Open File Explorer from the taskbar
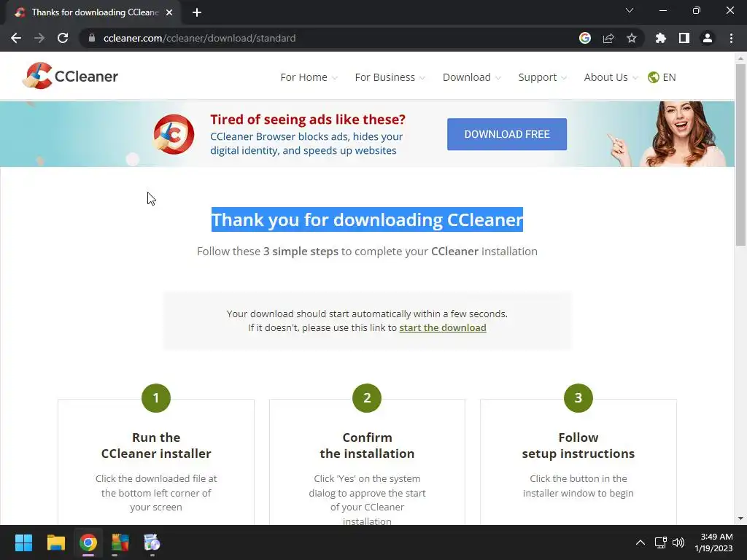 pos(55,542)
